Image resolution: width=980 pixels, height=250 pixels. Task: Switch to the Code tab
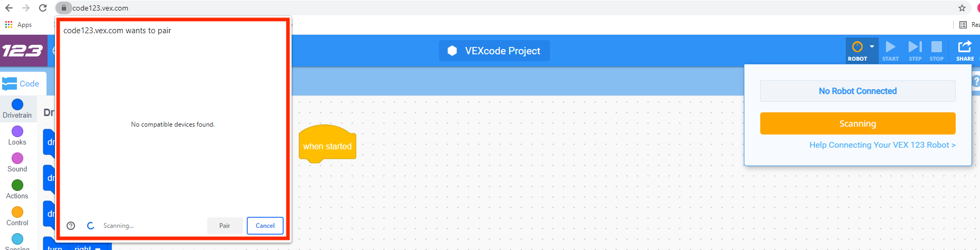(22, 83)
